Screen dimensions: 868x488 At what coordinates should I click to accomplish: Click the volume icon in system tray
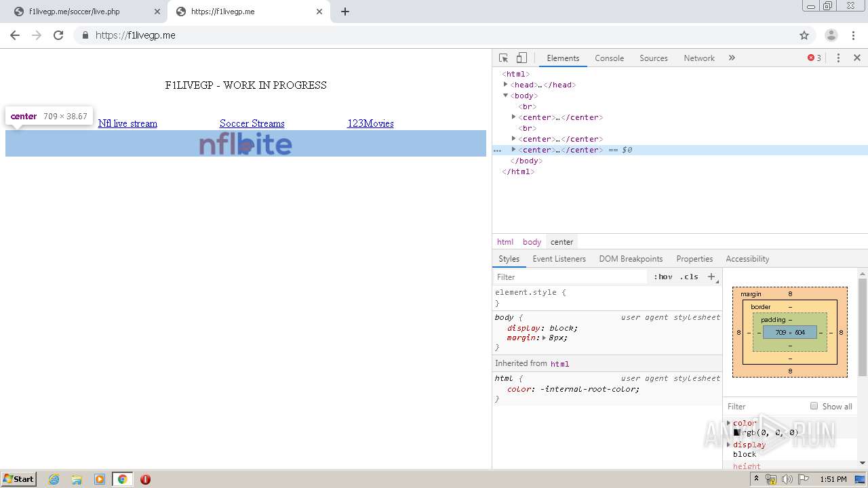pyautogui.click(x=787, y=479)
